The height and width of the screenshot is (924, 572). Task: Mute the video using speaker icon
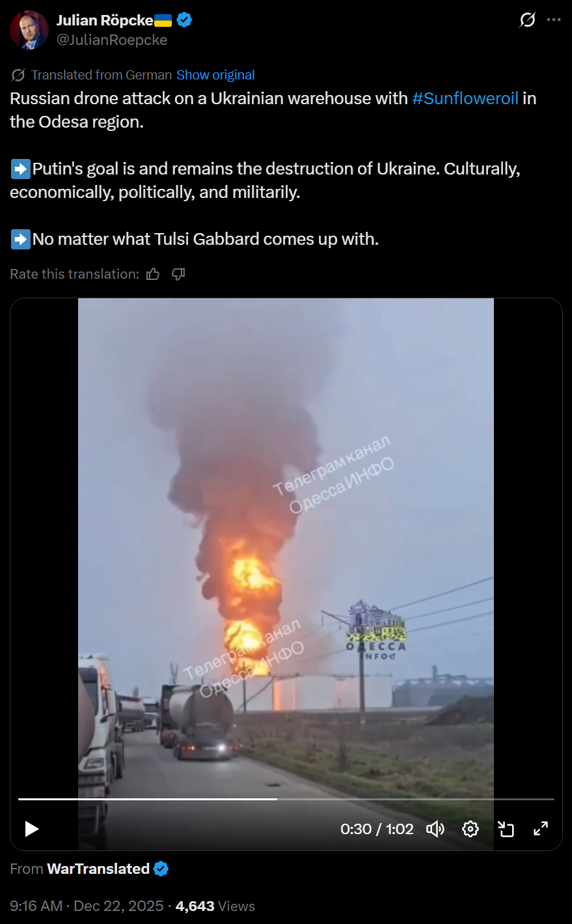click(435, 829)
